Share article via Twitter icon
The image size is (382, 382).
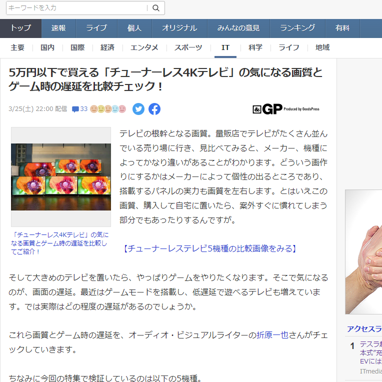click(138, 109)
